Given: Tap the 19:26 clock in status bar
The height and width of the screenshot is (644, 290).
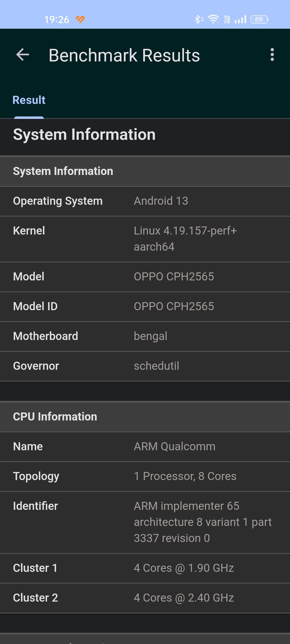Looking at the screenshot, I should tap(57, 20).
